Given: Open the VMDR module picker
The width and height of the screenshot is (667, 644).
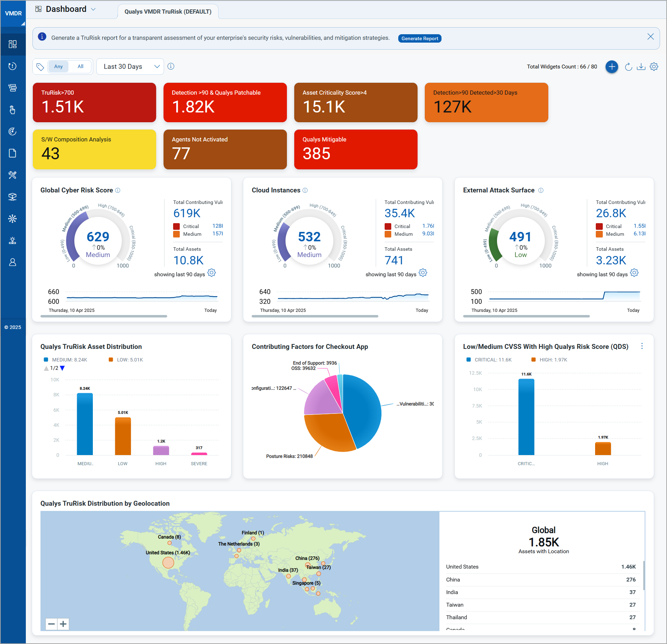Looking at the screenshot, I should pos(13,13).
